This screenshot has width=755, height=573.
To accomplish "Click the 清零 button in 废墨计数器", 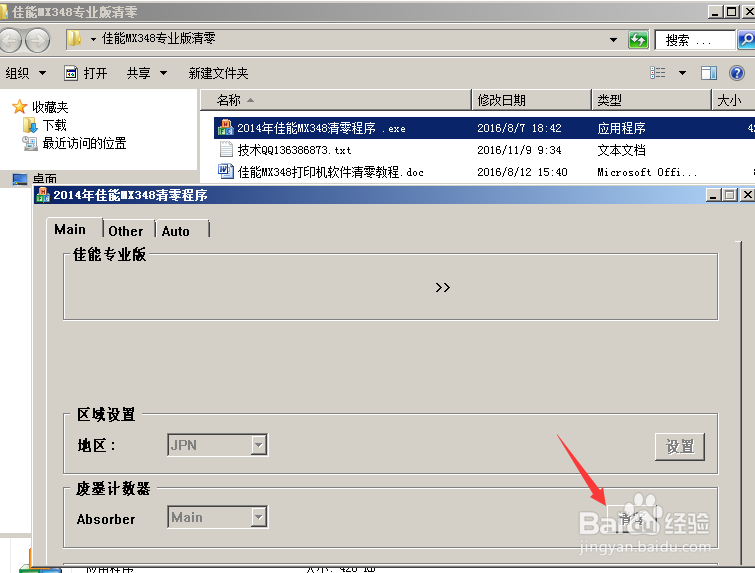I will click(x=631, y=519).
